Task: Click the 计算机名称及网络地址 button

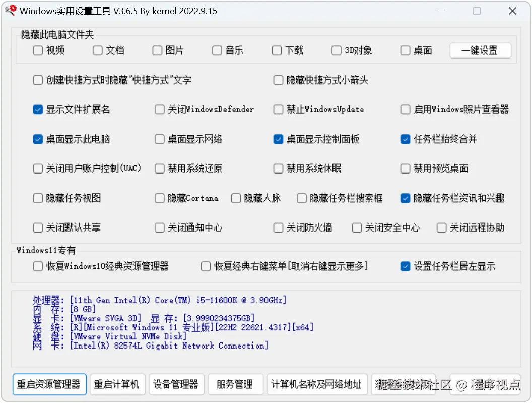Action: [x=317, y=385]
